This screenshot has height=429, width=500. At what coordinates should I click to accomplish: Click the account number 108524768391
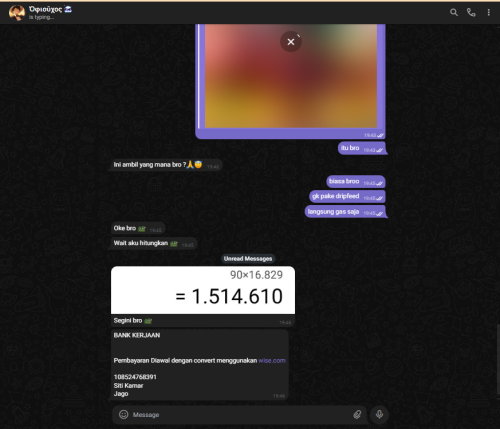pos(135,377)
